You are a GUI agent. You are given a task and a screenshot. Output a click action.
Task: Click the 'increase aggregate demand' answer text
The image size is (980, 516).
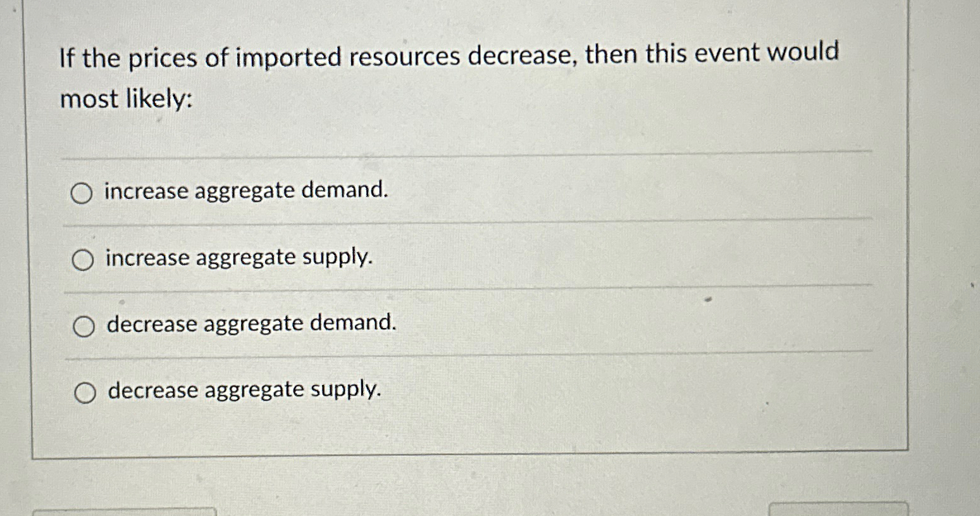click(247, 191)
